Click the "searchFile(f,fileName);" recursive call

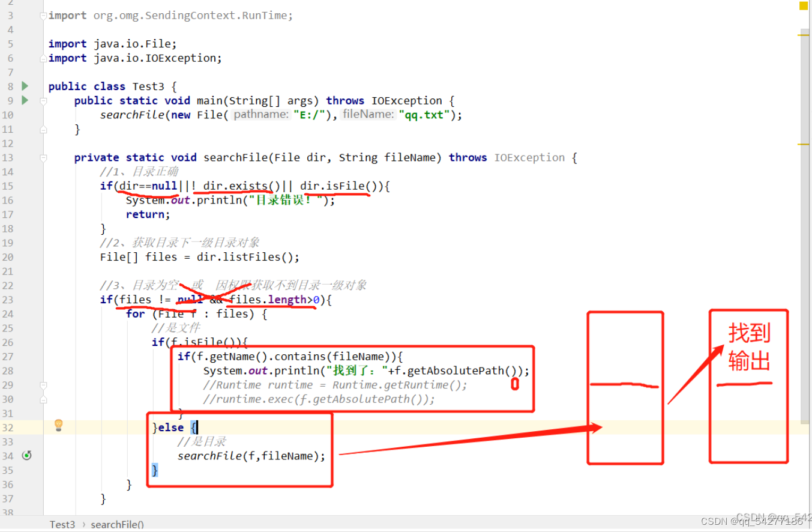coord(251,456)
